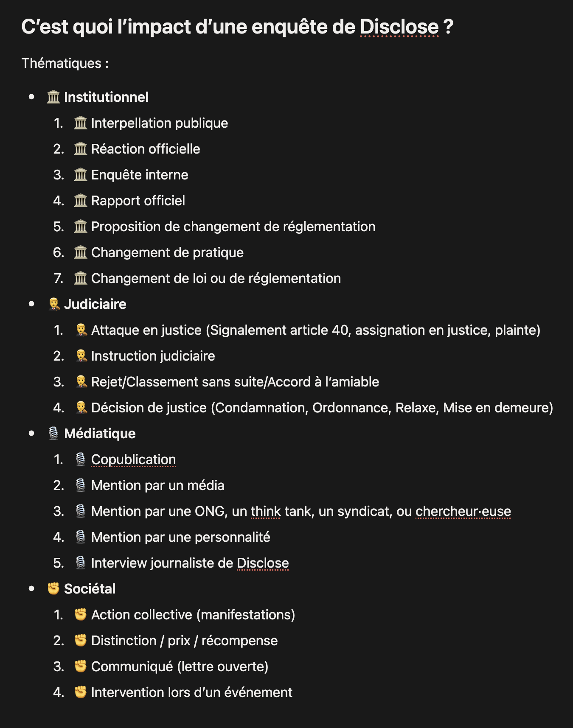The height and width of the screenshot is (728, 573).
Task: Click microphone emoji before Copublication
Action: 81,459
